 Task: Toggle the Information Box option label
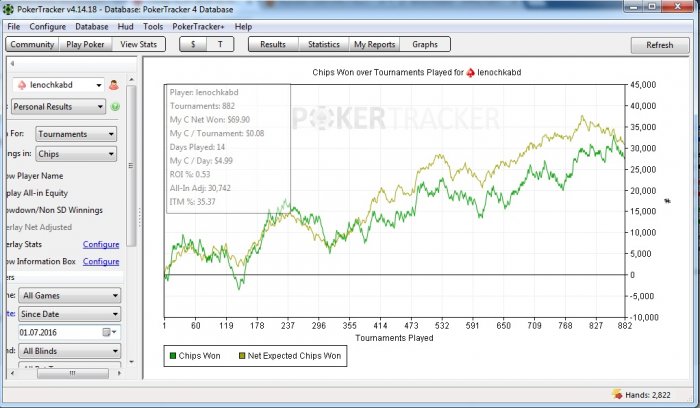tap(41, 261)
